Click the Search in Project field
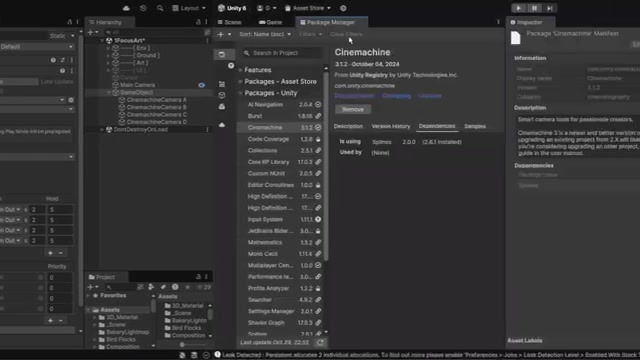 [281, 53]
